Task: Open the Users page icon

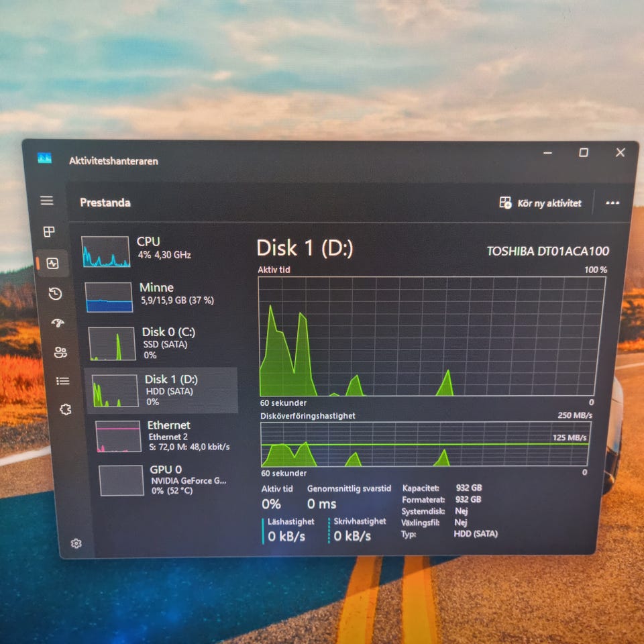Action: pyautogui.click(x=60, y=352)
